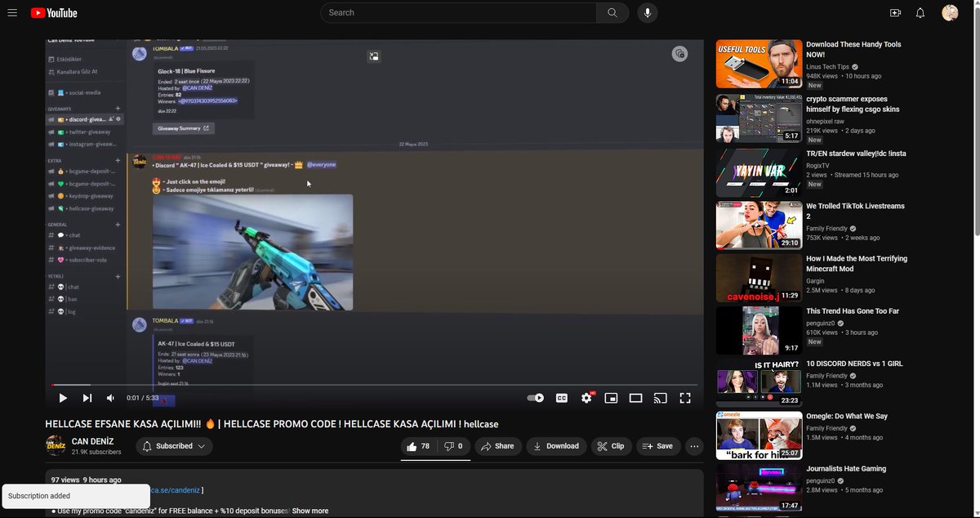Start voice search with microphone icon

coord(648,12)
